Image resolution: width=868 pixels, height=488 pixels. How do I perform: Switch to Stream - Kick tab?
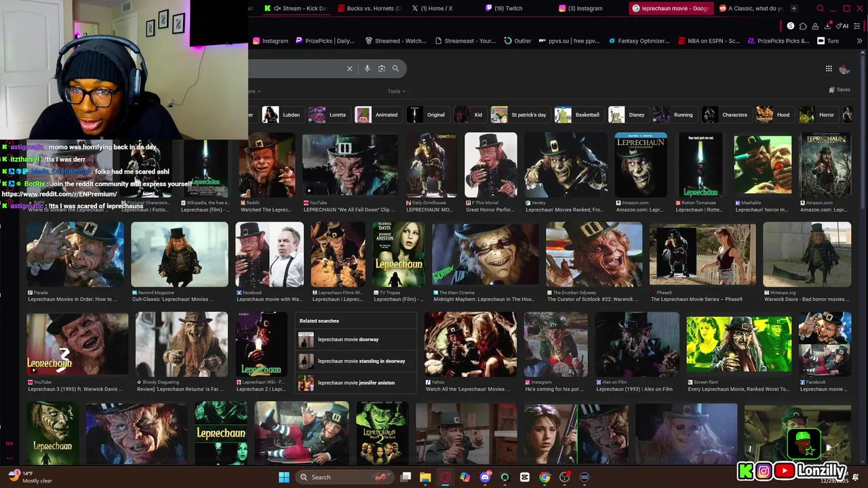296,8
